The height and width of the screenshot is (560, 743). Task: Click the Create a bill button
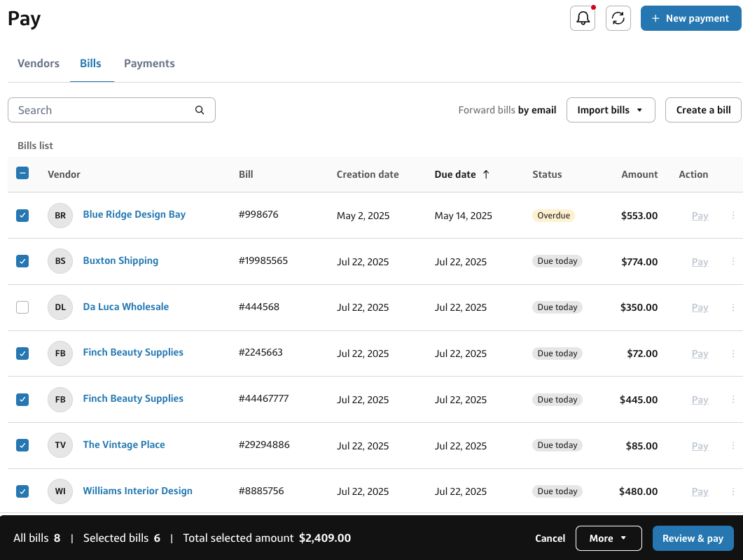tap(703, 110)
